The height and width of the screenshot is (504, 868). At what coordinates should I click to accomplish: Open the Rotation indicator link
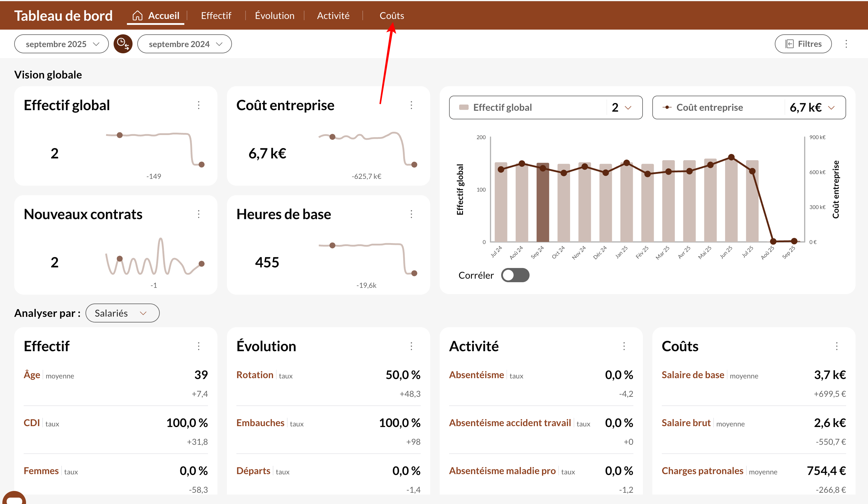click(x=254, y=375)
